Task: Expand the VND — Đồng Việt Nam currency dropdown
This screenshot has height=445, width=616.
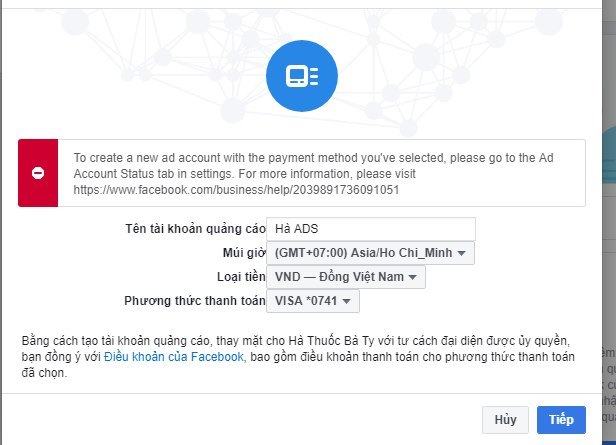Action: (346, 277)
